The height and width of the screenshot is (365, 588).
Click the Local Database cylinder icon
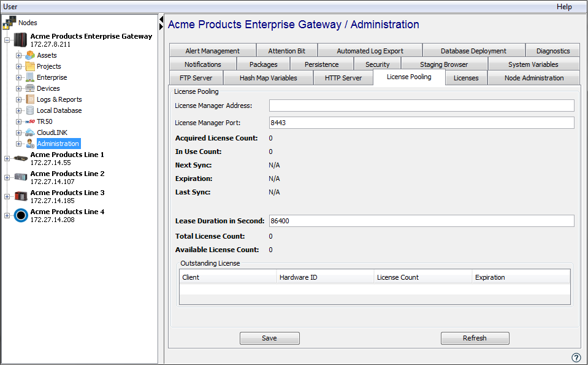coord(30,110)
